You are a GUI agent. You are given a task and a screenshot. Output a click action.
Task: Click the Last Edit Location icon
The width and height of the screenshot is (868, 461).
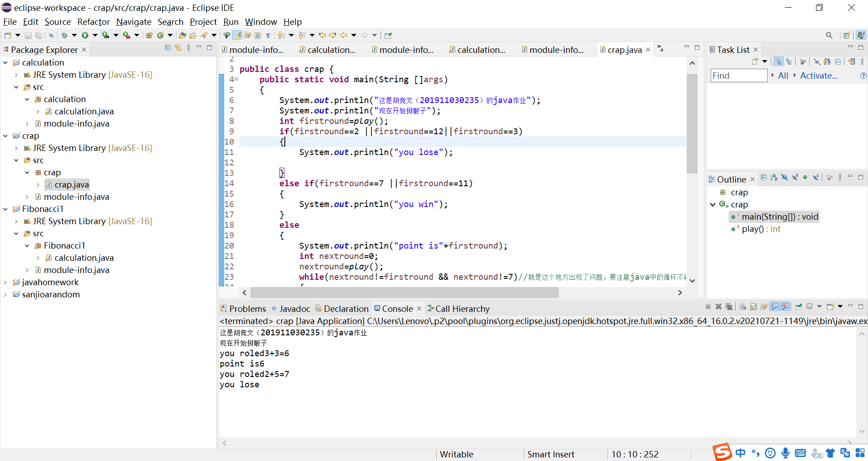point(322,35)
